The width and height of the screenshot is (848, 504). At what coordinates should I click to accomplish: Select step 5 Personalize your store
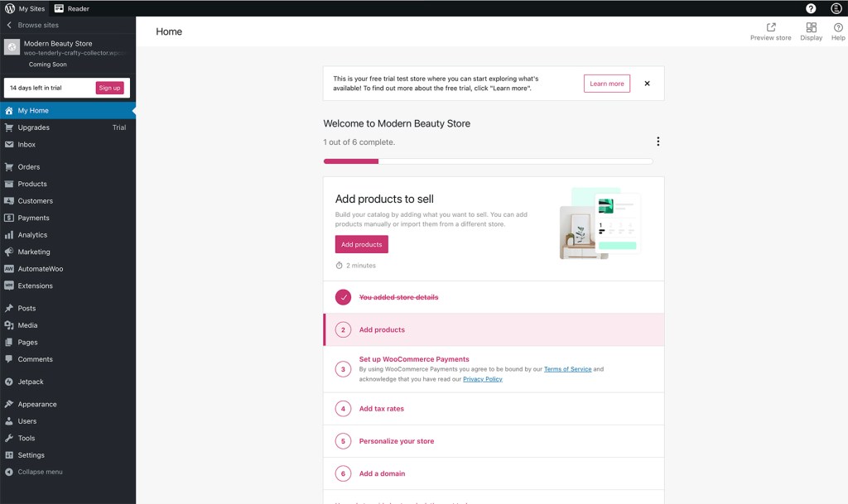pos(494,441)
